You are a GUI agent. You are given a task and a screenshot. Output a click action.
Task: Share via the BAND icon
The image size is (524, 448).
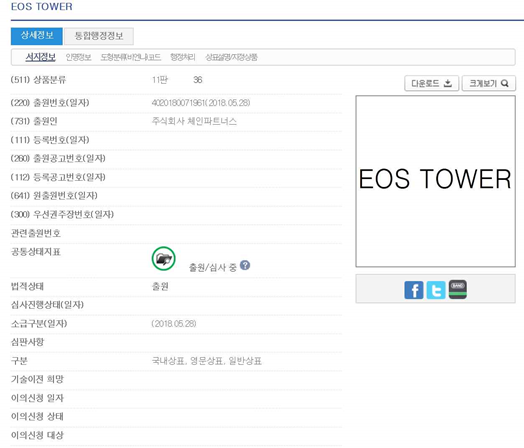[x=457, y=289]
